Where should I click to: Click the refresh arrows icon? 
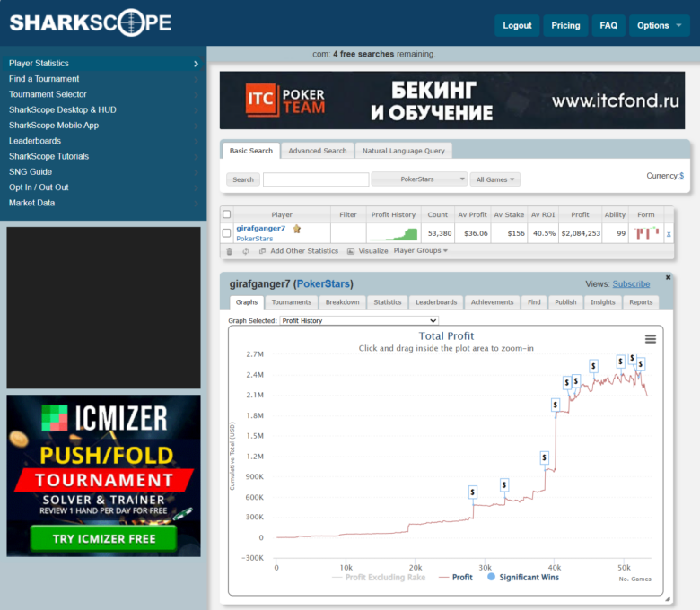[x=246, y=252]
